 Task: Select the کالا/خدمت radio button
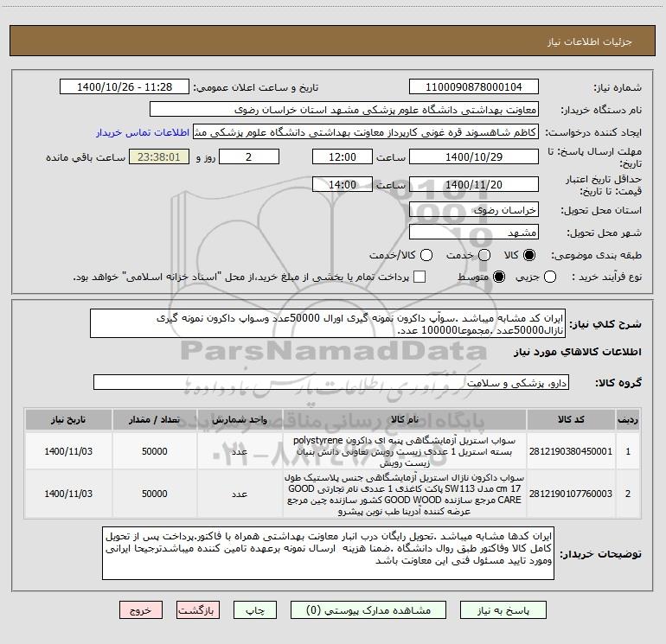[x=426, y=255]
